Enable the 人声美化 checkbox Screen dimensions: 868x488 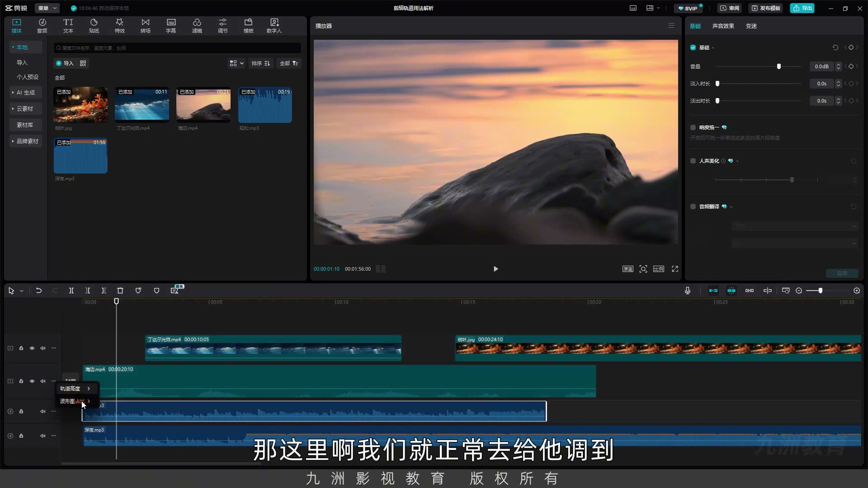click(x=693, y=161)
